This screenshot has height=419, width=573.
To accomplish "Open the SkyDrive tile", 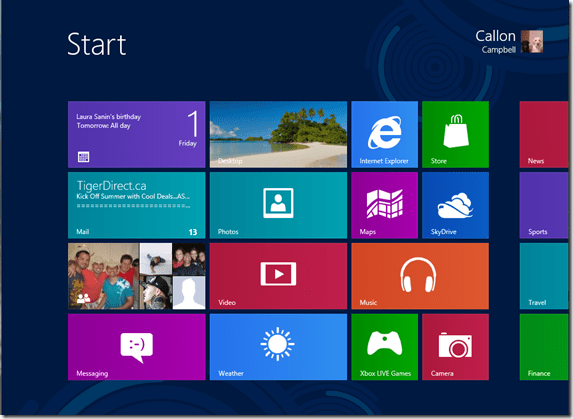I will tap(455, 205).
